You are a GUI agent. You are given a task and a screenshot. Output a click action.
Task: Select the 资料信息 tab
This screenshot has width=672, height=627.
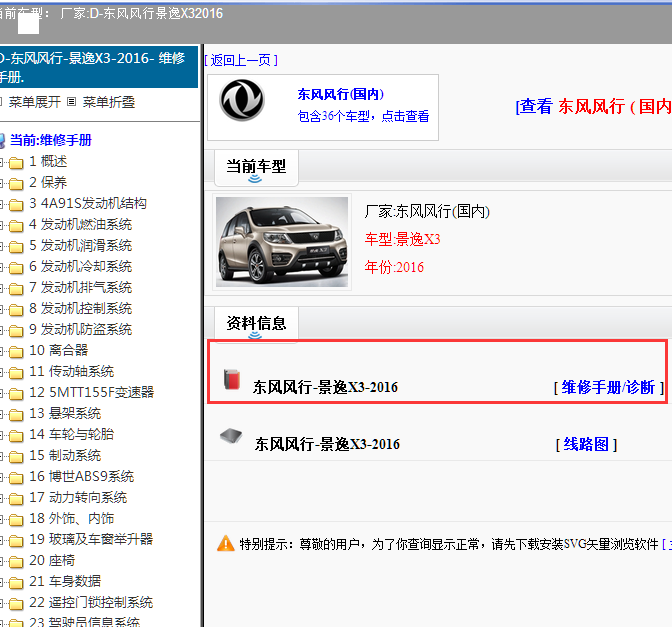[x=256, y=324]
